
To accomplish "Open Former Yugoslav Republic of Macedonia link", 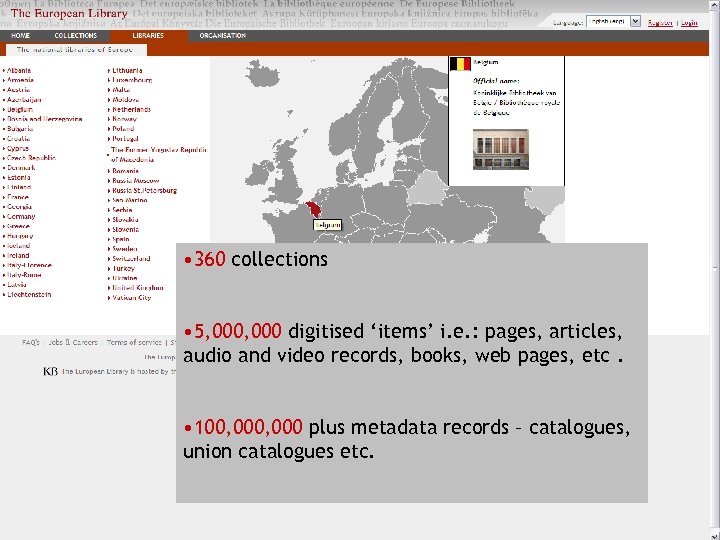I will pos(159,155).
